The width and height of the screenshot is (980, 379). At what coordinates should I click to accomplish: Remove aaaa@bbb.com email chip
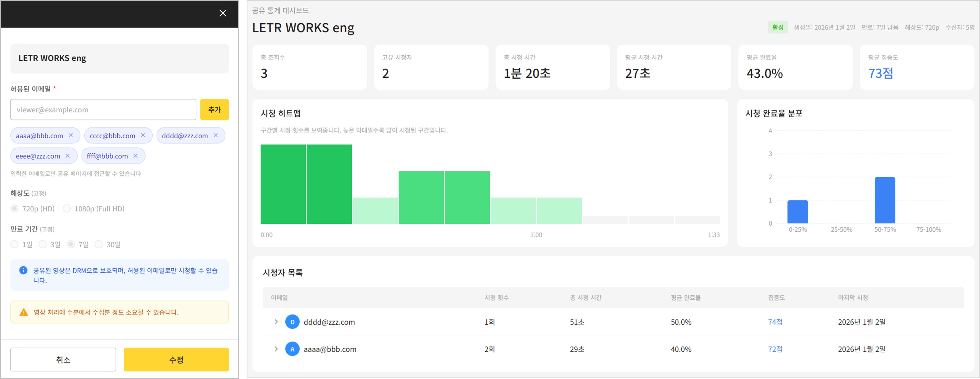coord(71,135)
